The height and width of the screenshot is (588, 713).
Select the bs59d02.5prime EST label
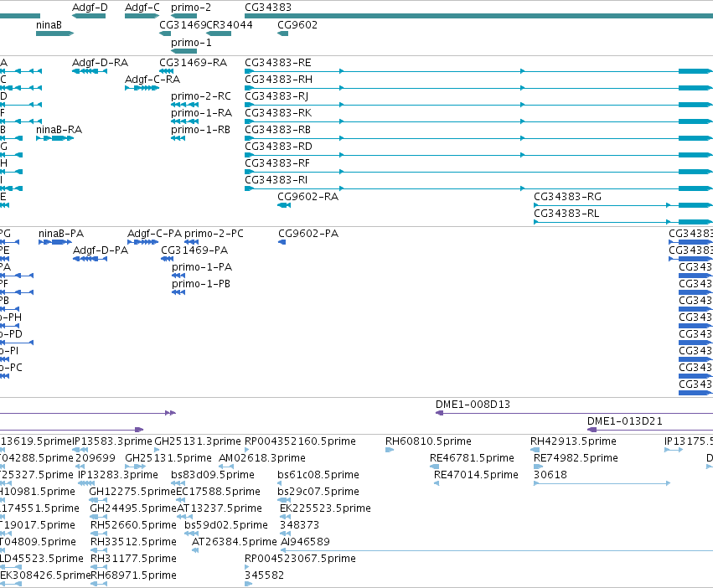pyautogui.click(x=226, y=526)
